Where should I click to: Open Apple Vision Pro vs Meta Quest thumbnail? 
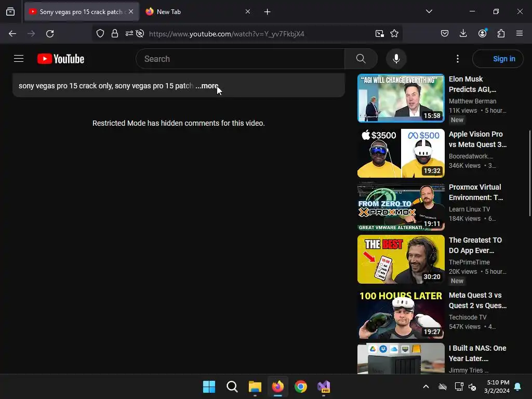click(x=401, y=153)
